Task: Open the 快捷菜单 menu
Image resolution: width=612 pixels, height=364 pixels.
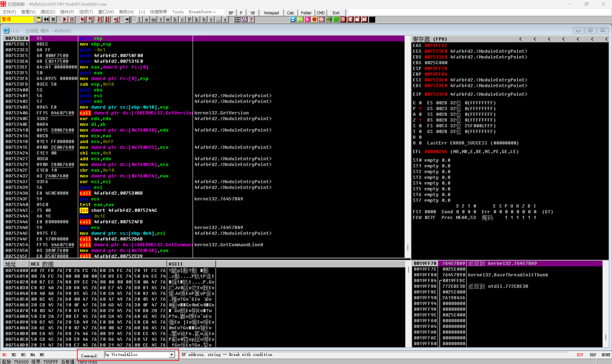Action: pyautogui.click(x=158, y=12)
